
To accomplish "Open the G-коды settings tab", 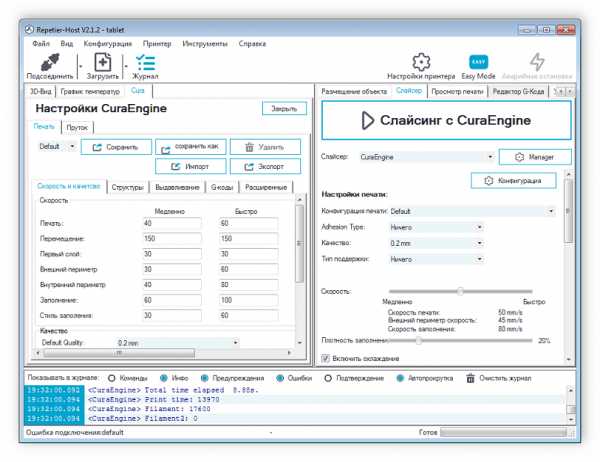I will click(222, 187).
